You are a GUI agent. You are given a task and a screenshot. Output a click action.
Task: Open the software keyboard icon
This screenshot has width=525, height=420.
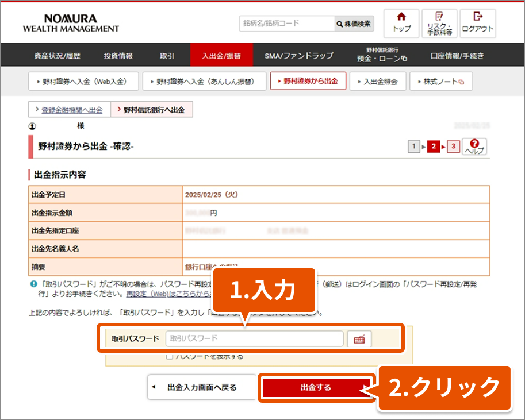tap(359, 339)
